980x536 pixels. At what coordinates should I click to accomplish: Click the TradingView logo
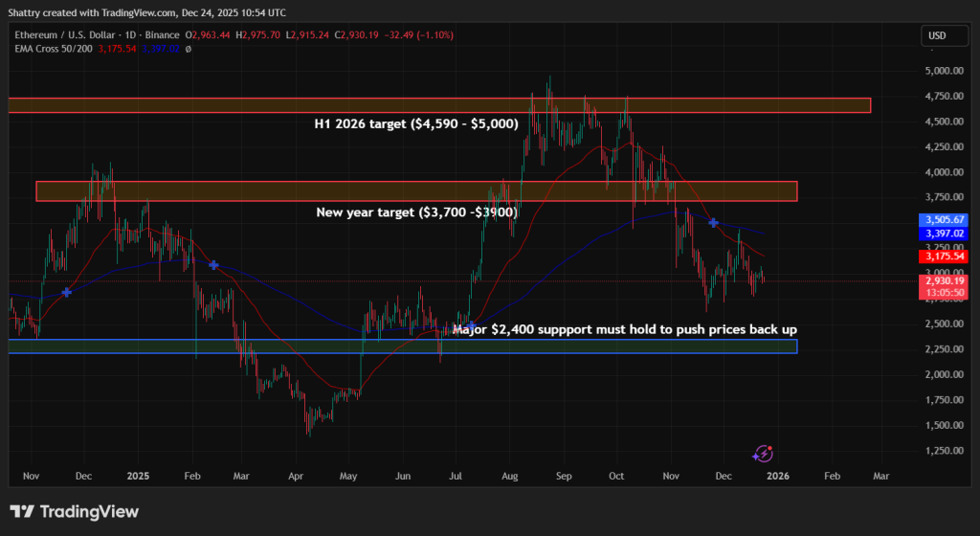74,512
